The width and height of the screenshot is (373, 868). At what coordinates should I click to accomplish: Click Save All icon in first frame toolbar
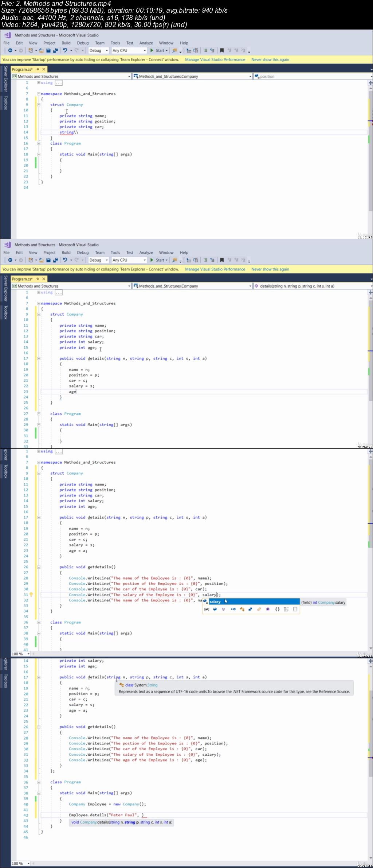[x=55, y=51]
